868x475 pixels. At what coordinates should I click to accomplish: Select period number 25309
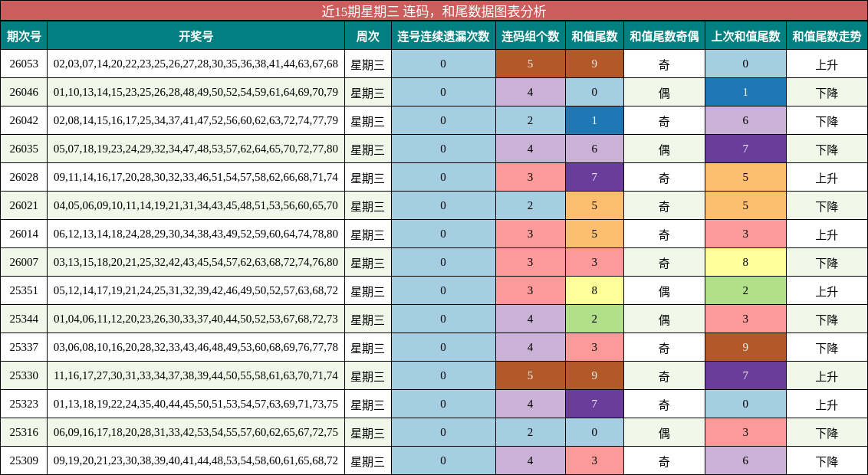point(23,460)
